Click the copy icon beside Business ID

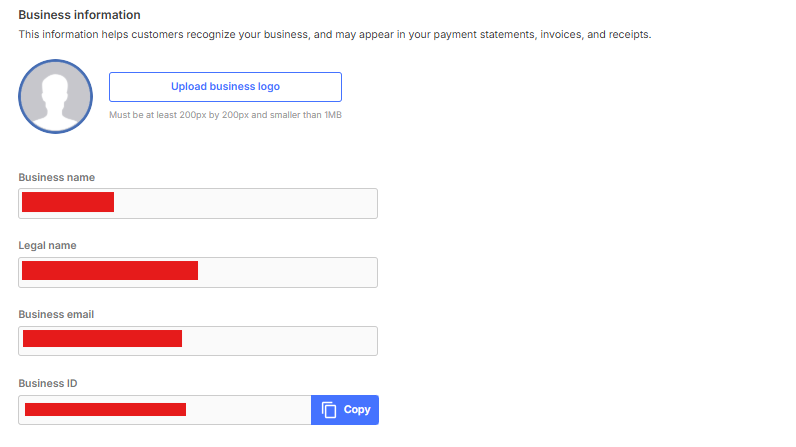330,410
